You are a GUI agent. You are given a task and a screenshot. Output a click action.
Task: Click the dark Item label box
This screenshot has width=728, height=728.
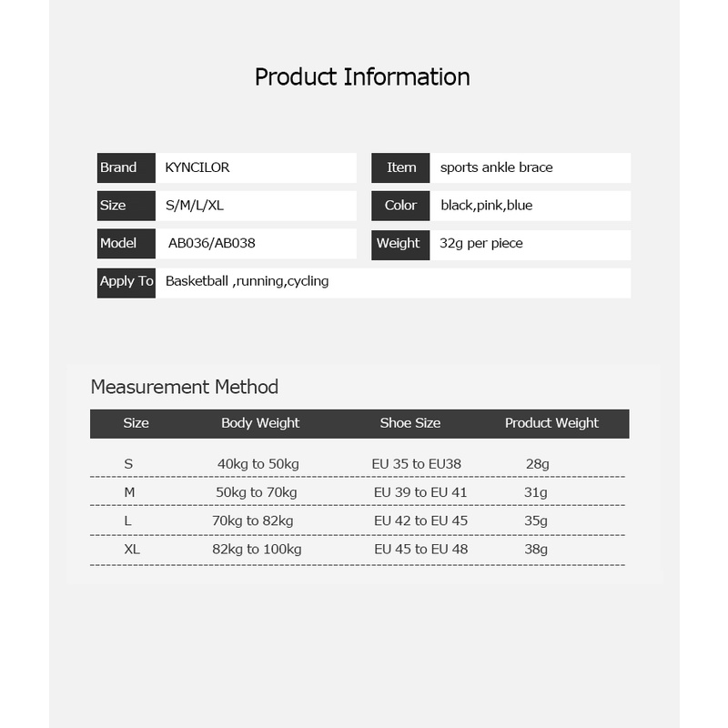coord(400,168)
